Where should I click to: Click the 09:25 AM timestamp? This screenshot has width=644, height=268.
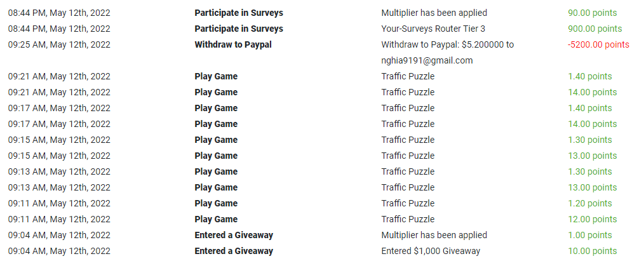pyautogui.click(x=59, y=44)
